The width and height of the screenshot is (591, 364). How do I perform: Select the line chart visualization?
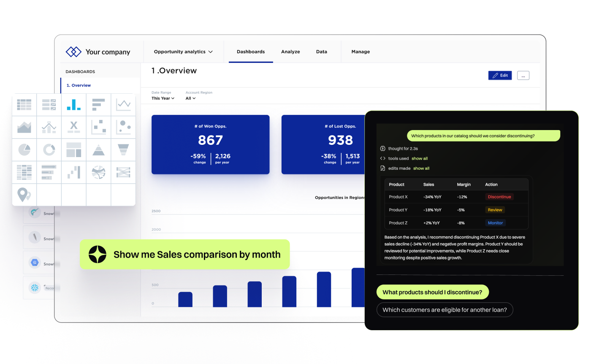click(123, 104)
